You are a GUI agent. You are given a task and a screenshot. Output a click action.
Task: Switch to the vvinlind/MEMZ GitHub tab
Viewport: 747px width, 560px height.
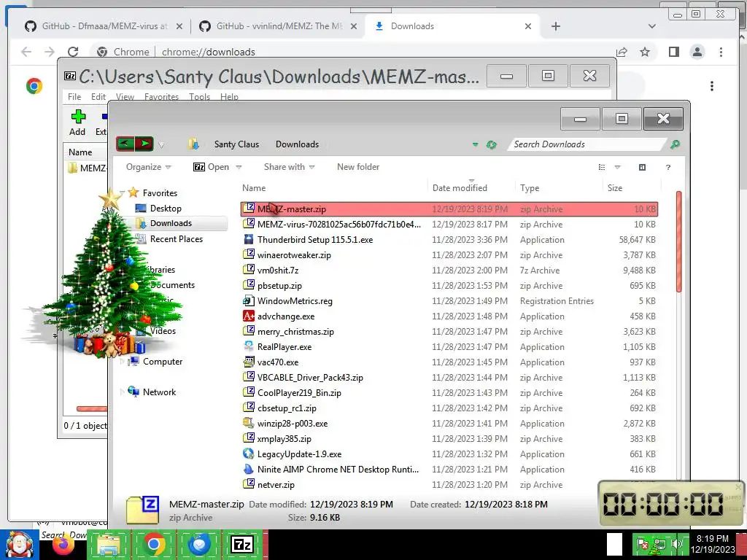click(278, 26)
